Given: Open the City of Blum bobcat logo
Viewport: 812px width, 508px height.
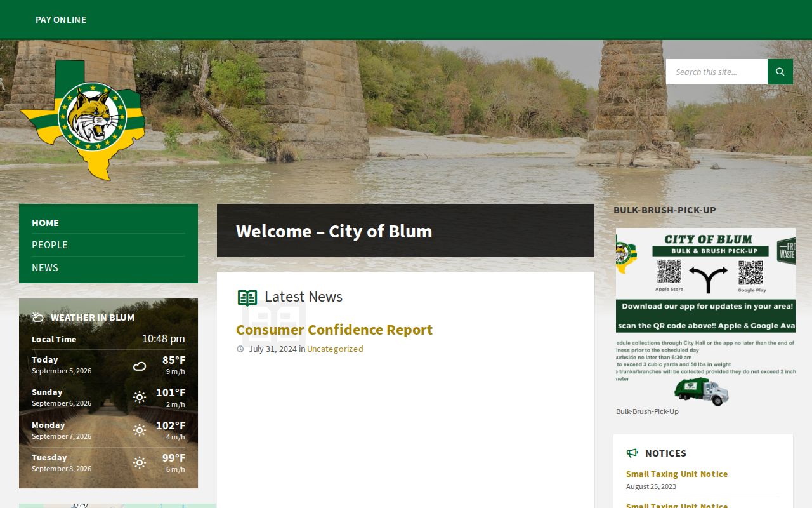Looking at the screenshot, I should tap(83, 120).
